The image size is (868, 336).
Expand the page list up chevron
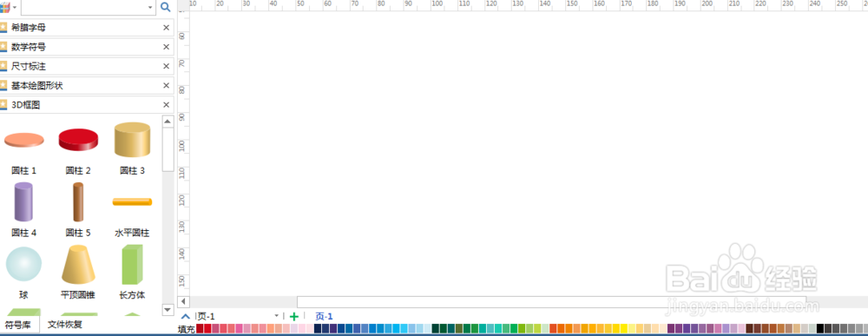click(186, 317)
